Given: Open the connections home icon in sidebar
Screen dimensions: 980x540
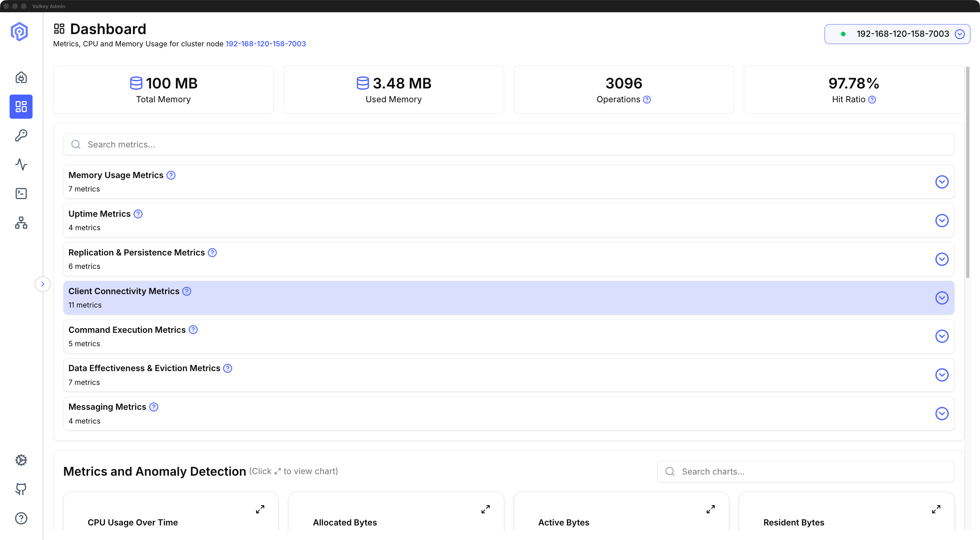Looking at the screenshot, I should coord(21,77).
